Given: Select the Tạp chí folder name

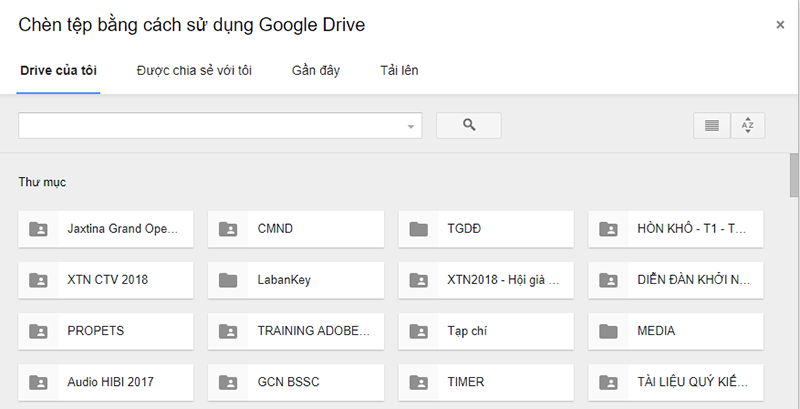Looking at the screenshot, I should [x=467, y=331].
